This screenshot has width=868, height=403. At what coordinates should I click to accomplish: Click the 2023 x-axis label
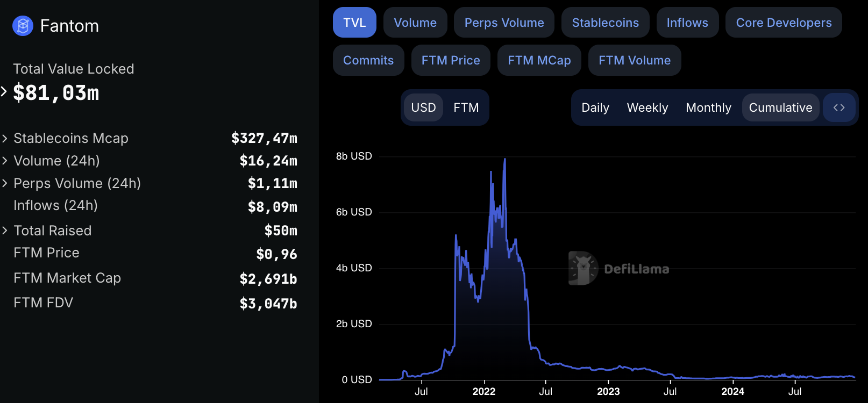(608, 392)
